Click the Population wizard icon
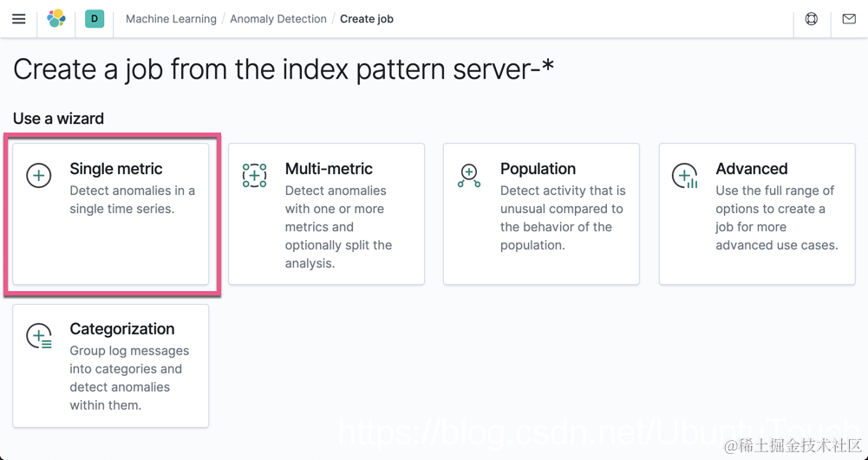Screen dimensions: 868x460 (469, 176)
